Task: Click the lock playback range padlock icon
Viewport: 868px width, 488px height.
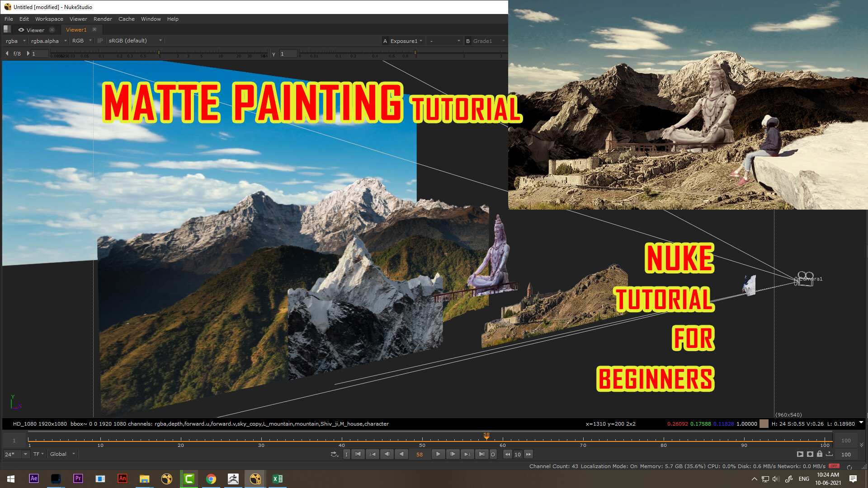Action: (819, 454)
